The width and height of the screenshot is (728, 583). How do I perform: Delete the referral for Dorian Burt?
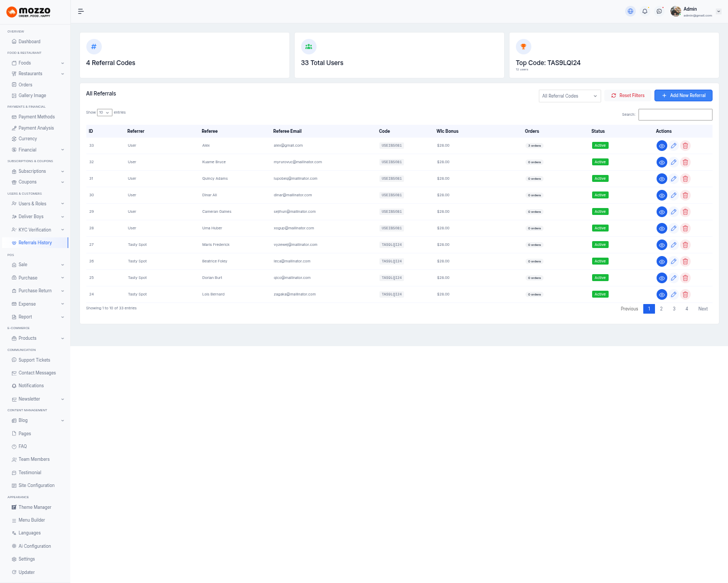pyautogui.click(x=685, y=278)
